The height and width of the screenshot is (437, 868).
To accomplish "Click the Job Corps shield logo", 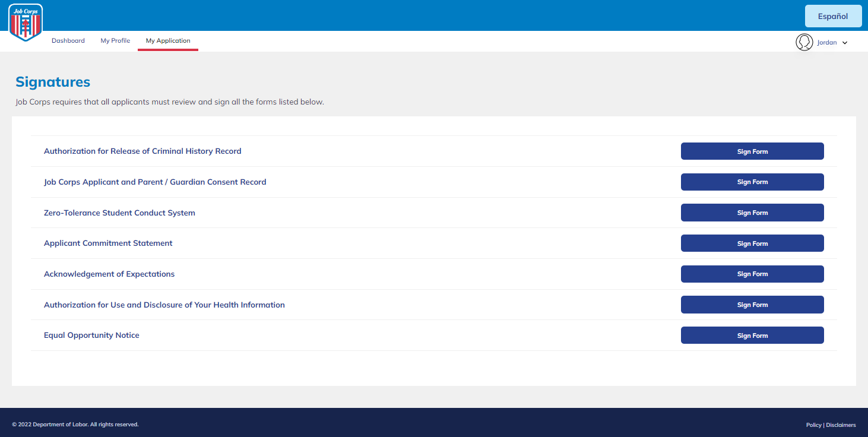I will [x=26, y=22].
